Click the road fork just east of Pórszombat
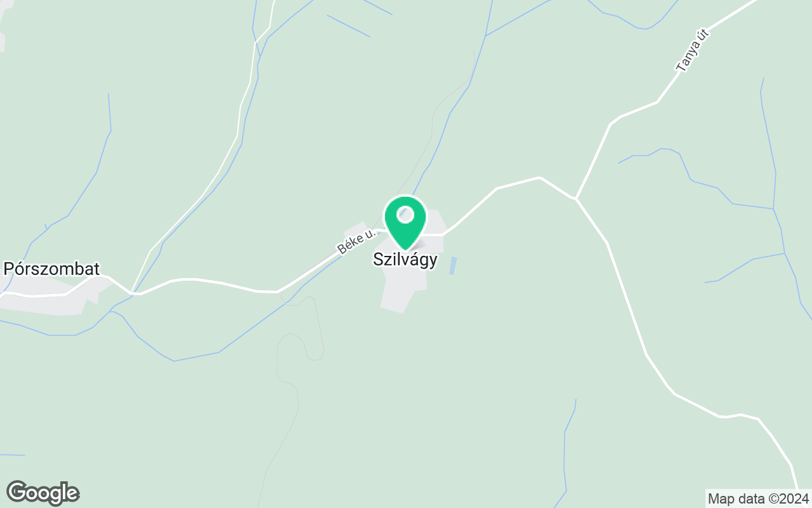This screenshot has width=812, height=508. (132, 293)
